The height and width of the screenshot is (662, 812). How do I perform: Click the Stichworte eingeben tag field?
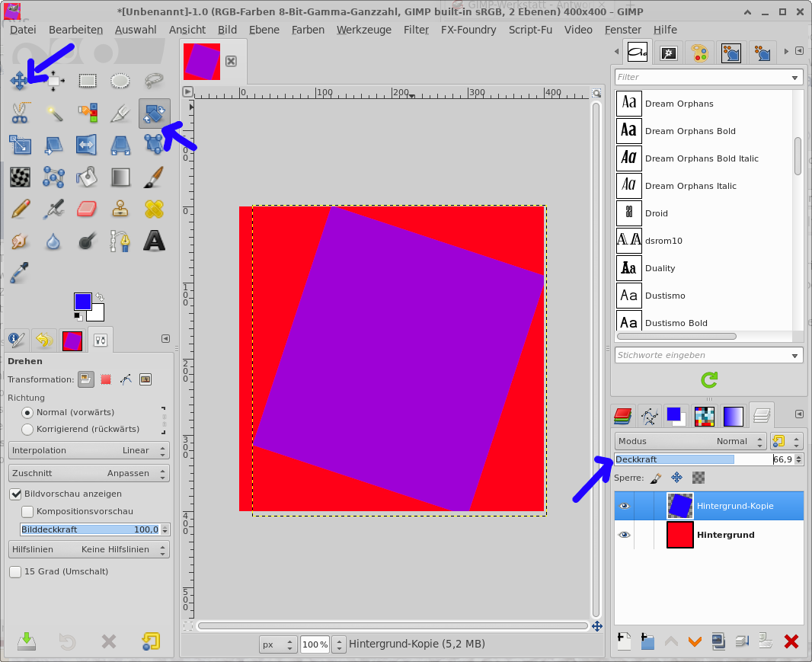(x=701, y=355)
